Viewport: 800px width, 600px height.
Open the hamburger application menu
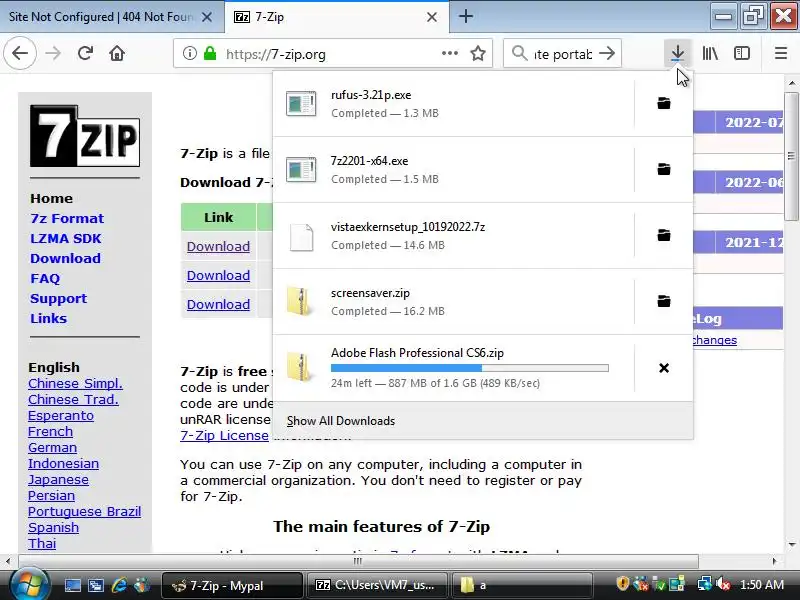click(x=781, y=53)
